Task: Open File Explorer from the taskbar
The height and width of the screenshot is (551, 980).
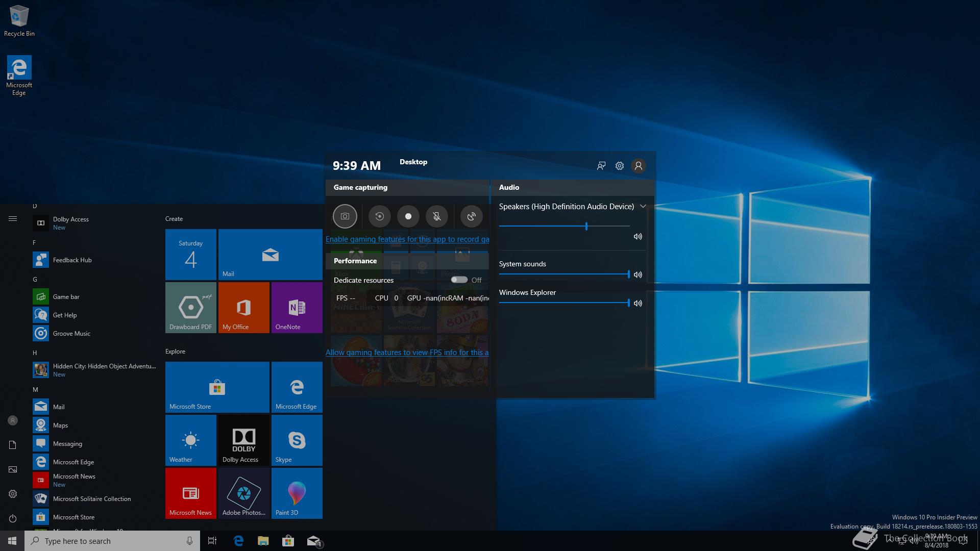Action: tap(263, 541)
